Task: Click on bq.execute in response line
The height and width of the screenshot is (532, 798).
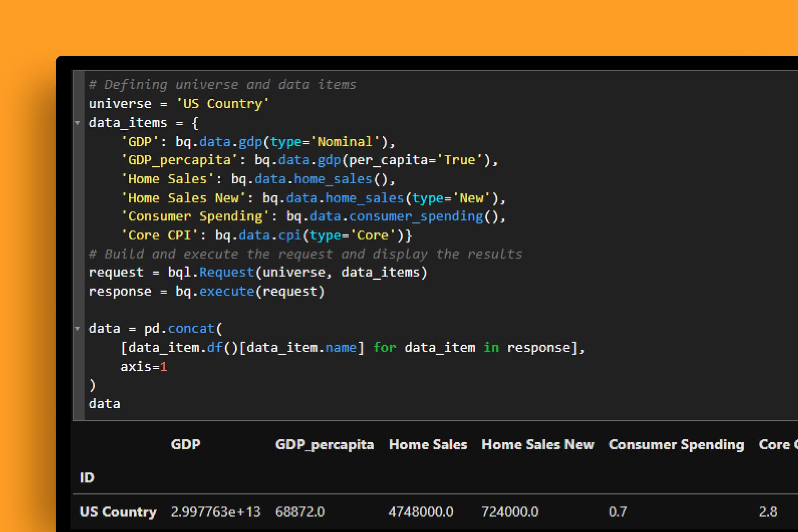Action: 226,291
